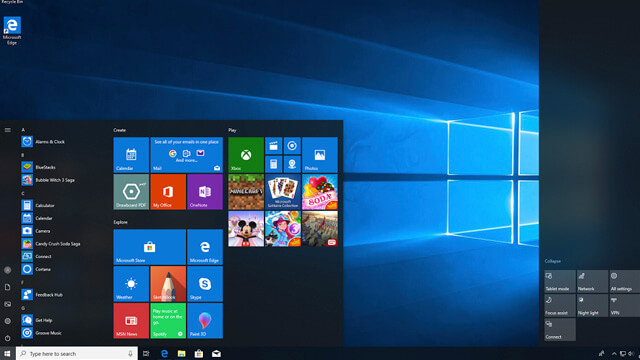This screenshot has height=360, width=640.
Task: Open the Spotify tile
Action: tap(168, 321)
